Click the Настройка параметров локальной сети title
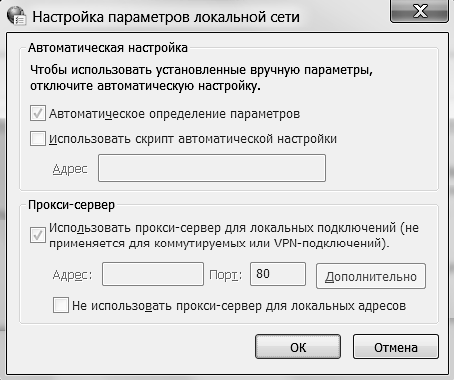 (x=166, y=17)
